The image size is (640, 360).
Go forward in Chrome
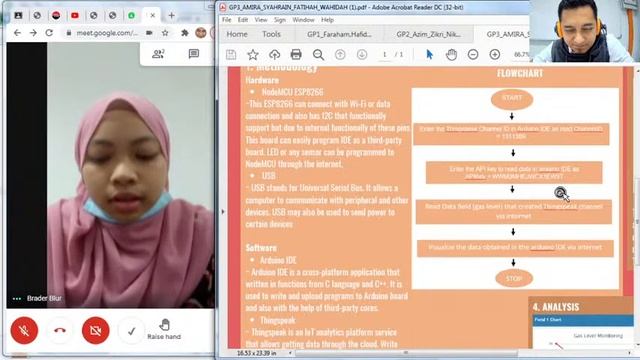(x=33, y=33)
